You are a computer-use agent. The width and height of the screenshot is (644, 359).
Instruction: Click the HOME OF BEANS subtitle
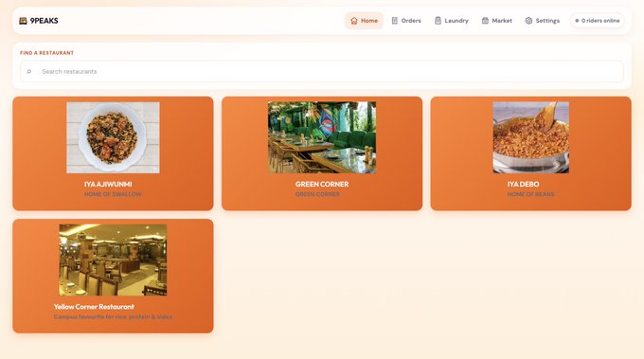(530, 194)
